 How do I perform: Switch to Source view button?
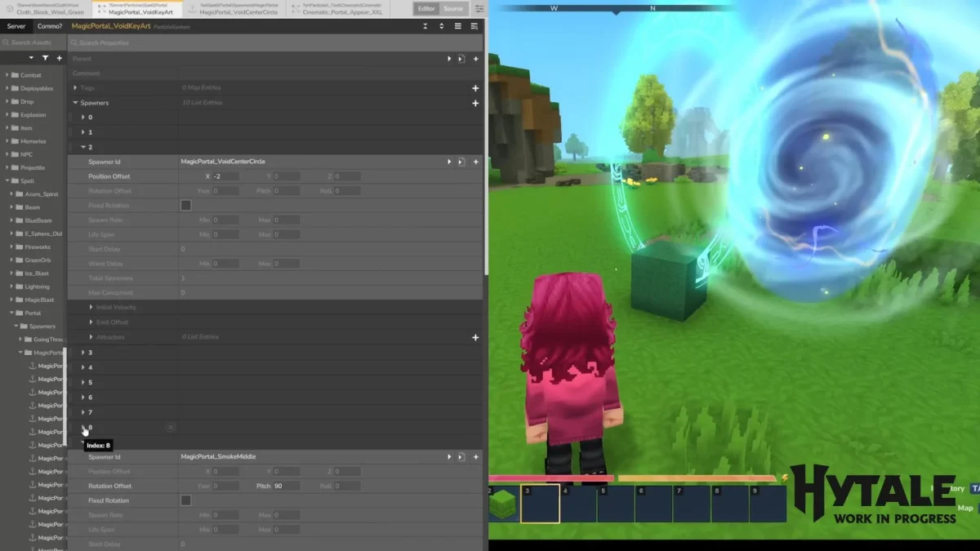pos(453,8)
